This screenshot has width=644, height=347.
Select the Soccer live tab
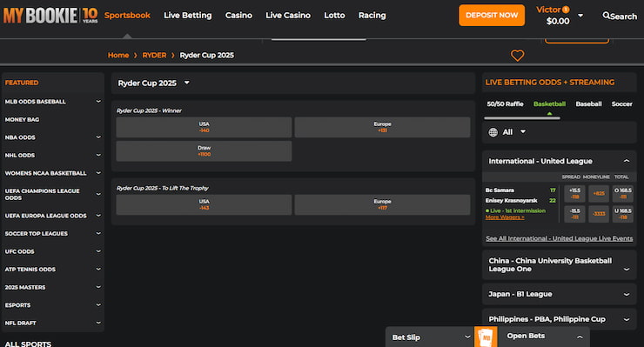(x=622, y=103)
